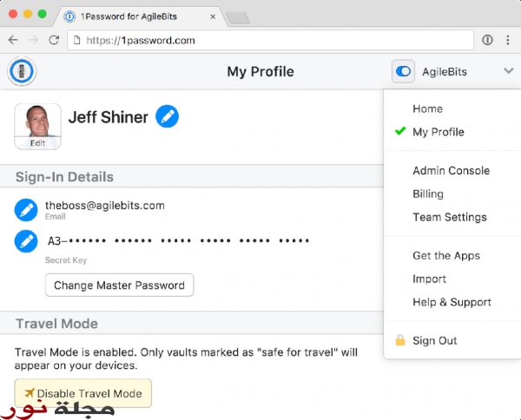Click the green checkmark beside My Profile
Screen dimensions: 521x420
(400, 131)
